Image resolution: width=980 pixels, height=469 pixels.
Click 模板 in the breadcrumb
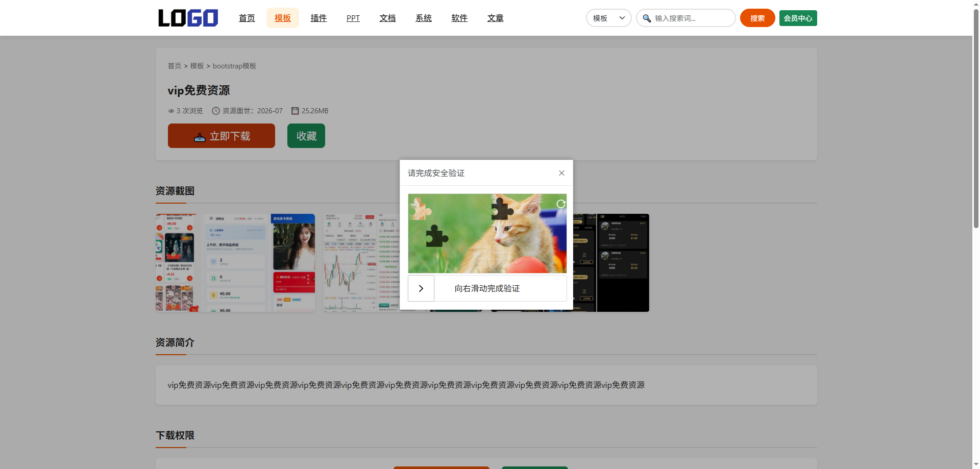197,66
